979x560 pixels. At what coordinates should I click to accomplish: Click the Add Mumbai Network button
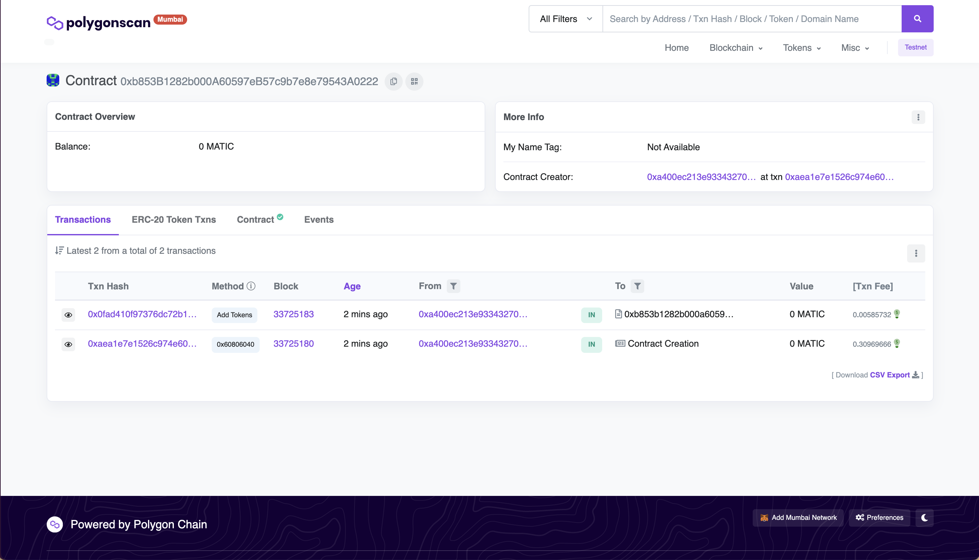pos(798,518)
